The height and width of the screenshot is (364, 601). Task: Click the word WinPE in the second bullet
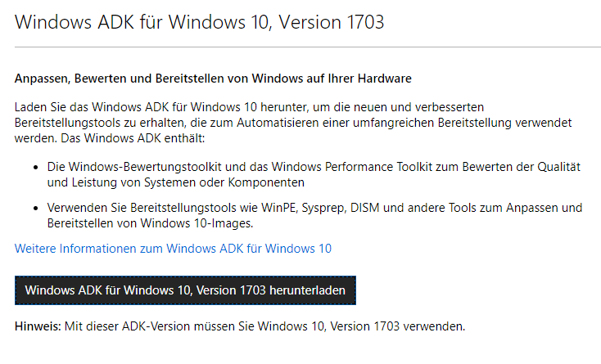278,208
